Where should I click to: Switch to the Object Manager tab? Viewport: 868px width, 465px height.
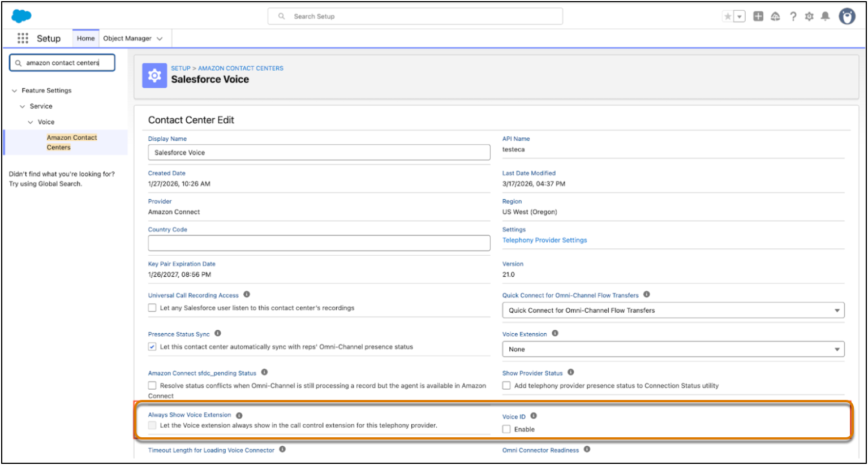(x=127, y=38)
